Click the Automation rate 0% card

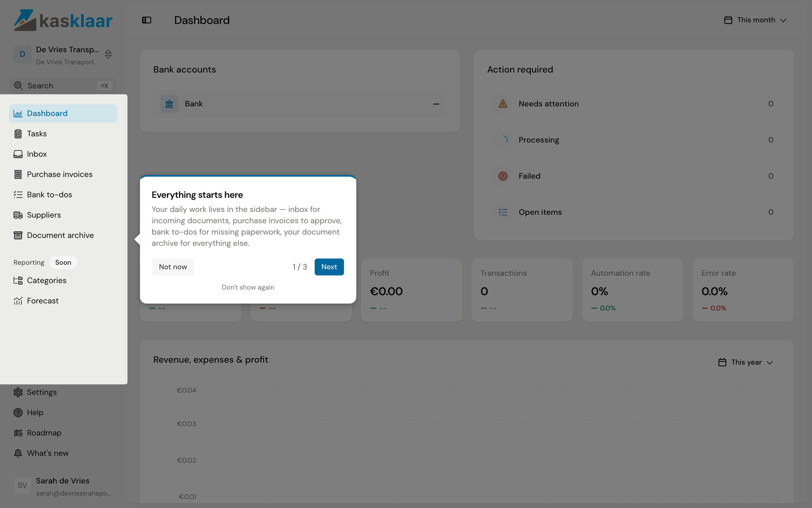(x=632, y=290)
